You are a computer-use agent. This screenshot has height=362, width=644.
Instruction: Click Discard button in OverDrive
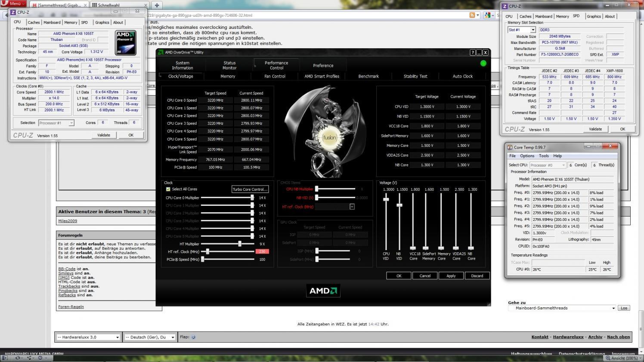(x=477, y=276)
